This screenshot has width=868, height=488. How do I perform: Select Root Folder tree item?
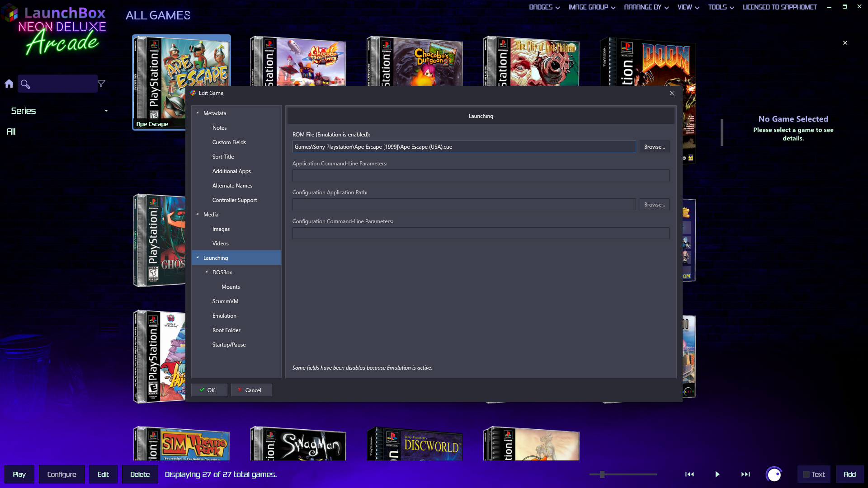(x=226, y=330)
